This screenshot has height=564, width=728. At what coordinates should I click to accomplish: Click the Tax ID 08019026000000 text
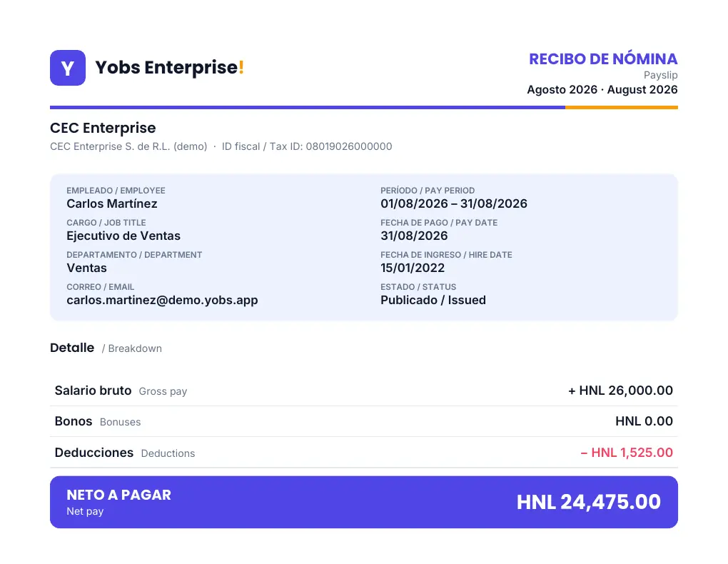[x=307, y=146]
